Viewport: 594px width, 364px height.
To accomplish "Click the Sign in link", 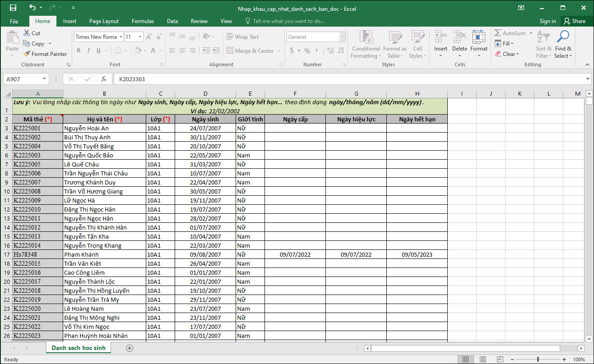I will (548, 21).
